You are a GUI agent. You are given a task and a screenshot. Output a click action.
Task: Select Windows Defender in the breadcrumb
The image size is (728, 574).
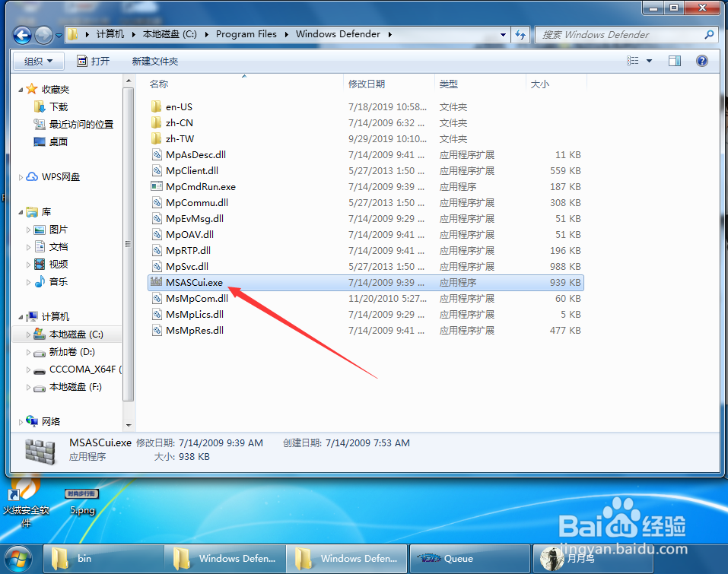338,34
